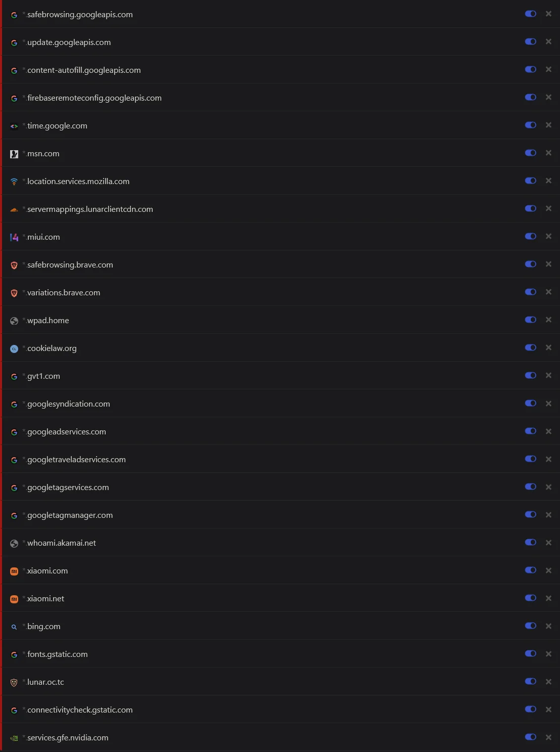Click the code icon next to time.google.com
The width and height of the screenshot is (560, 752).
point(14,126)
